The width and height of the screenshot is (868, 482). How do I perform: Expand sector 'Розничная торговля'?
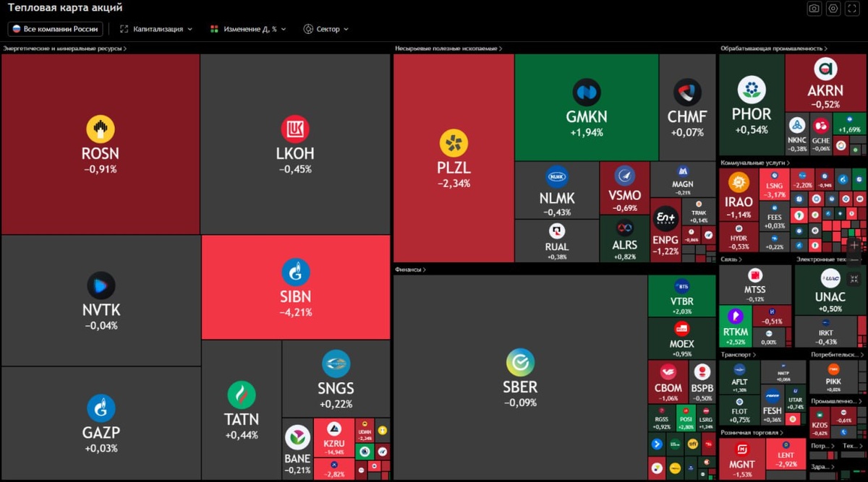(752, 432)
